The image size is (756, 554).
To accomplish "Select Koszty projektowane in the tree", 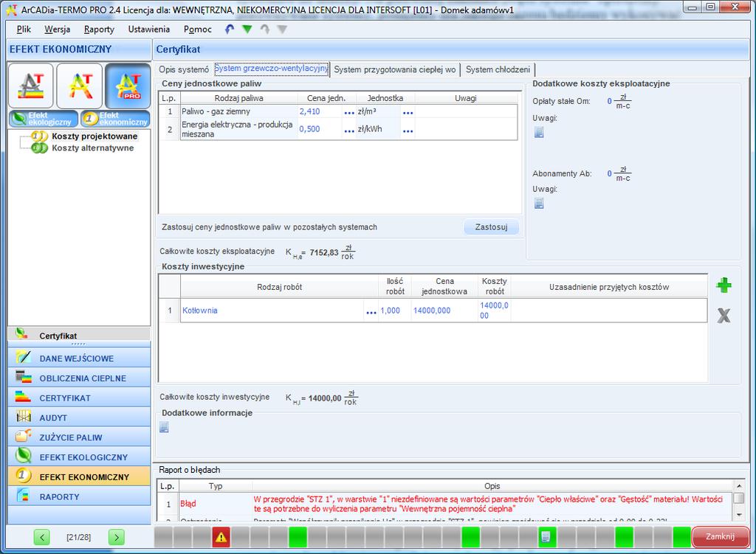I will pos(94,136).
